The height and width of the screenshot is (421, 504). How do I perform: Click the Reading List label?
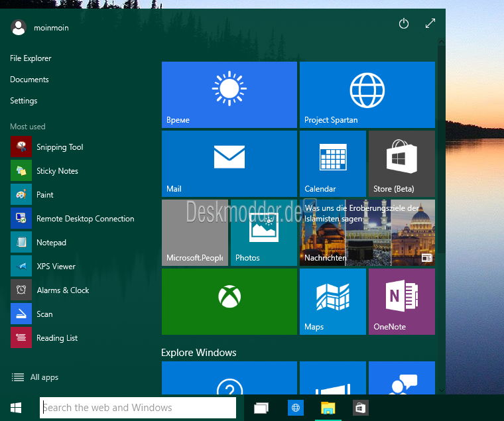[57, 338]
